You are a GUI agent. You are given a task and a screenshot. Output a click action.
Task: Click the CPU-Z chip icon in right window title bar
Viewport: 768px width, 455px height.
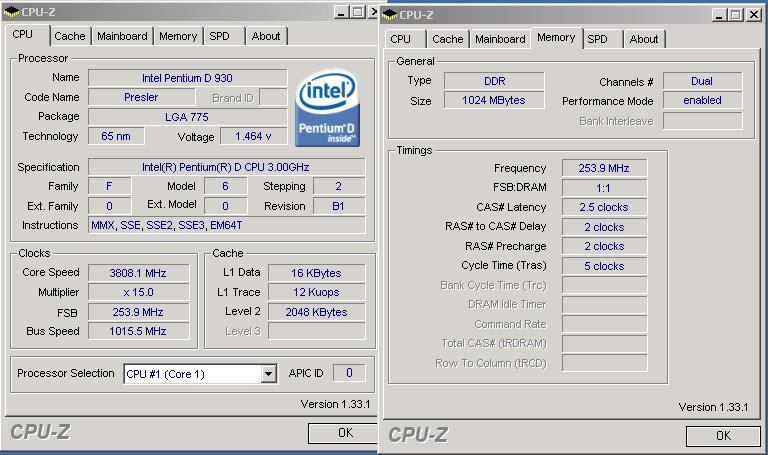tap(390, 15)
